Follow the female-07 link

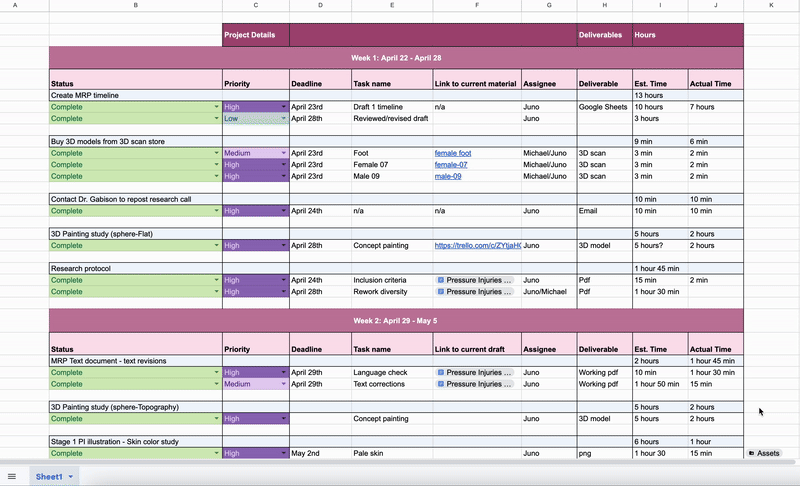pyautogui.click(x=451, y=165)
